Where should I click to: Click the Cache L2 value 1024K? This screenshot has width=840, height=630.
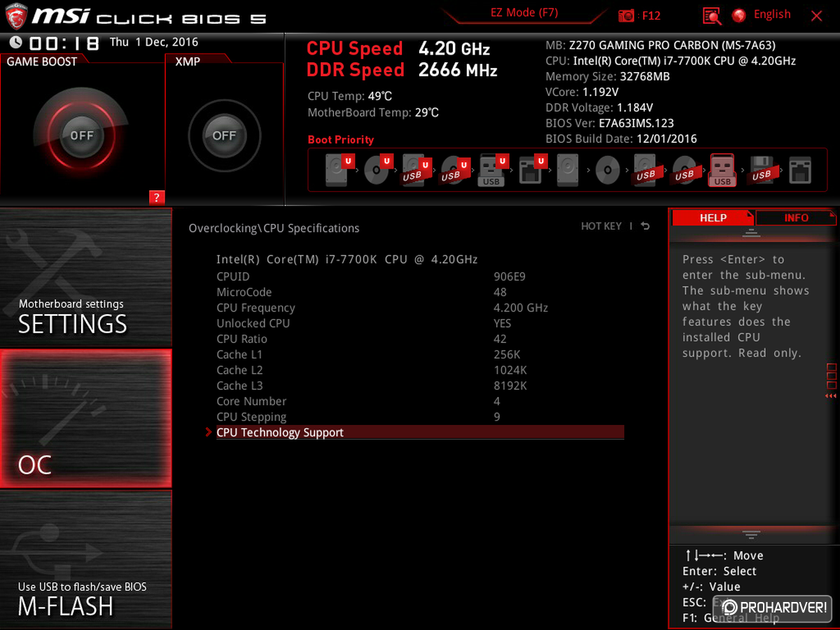click(x=510, y=370)
